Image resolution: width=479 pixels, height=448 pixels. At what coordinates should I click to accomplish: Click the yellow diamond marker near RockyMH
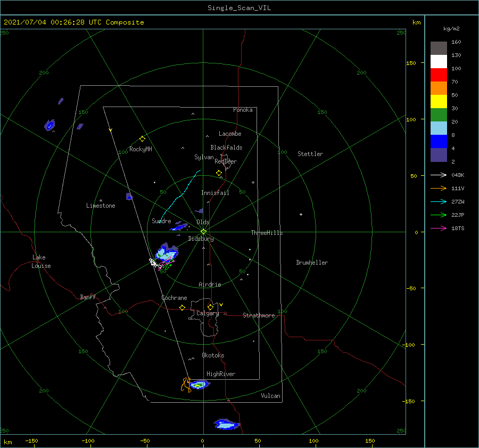(x=142, y=139)
